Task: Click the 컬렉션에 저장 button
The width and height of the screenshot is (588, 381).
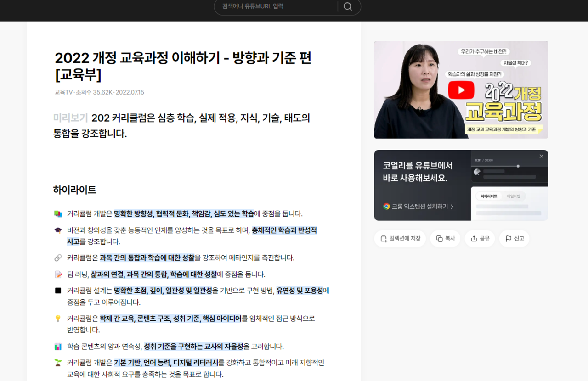Action: click(400, 238)
